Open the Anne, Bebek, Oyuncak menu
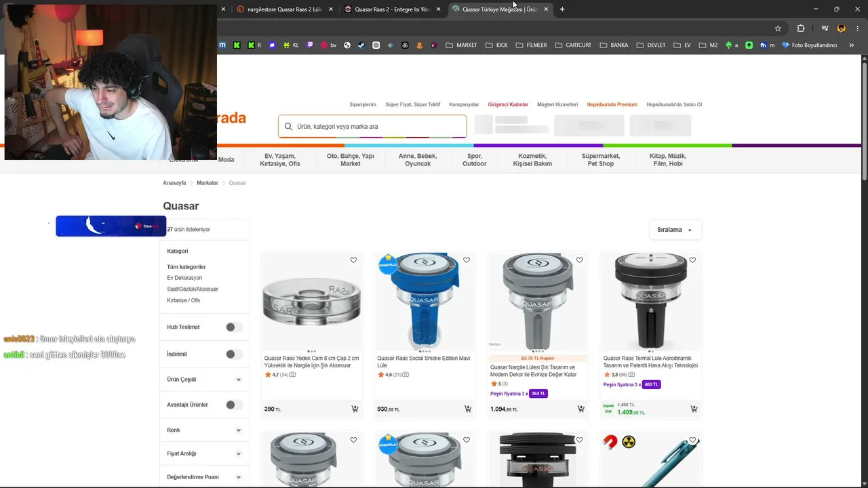 point(418,160)
